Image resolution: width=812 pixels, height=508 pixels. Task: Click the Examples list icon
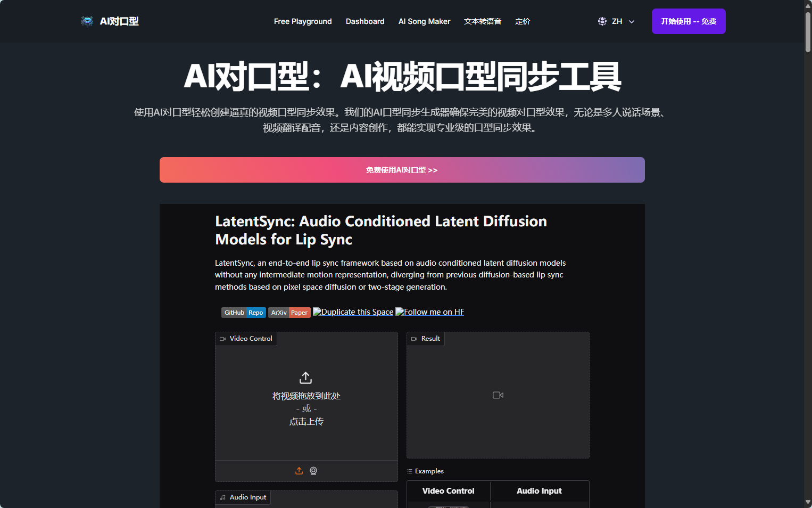pos(410,471)
